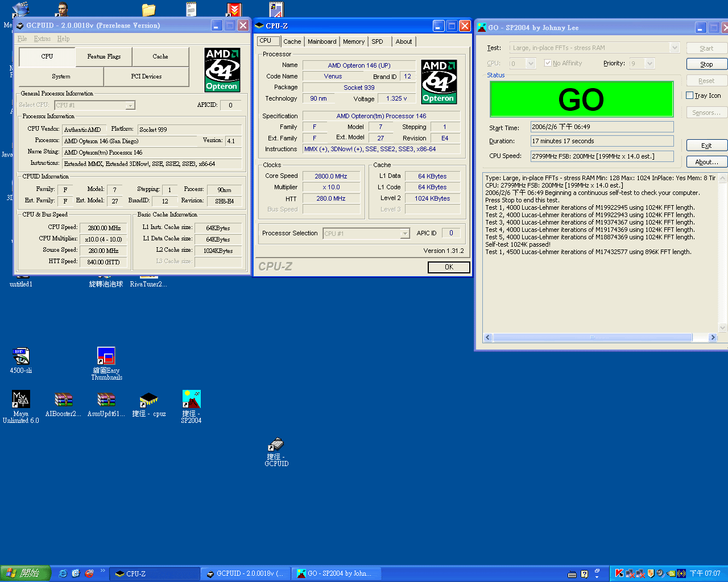Click the AMD64 Opteron logo in CPU-Z

coord(439,82)
